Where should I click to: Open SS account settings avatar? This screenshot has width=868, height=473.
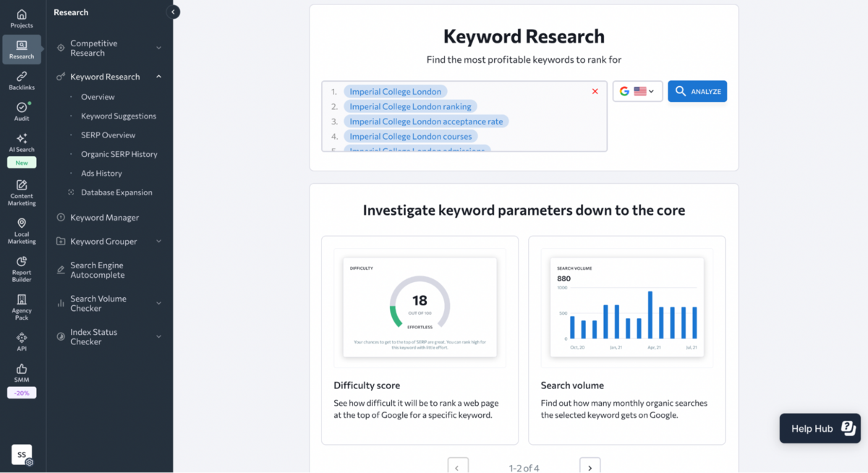pyautogui.click(x=22, y=455)
